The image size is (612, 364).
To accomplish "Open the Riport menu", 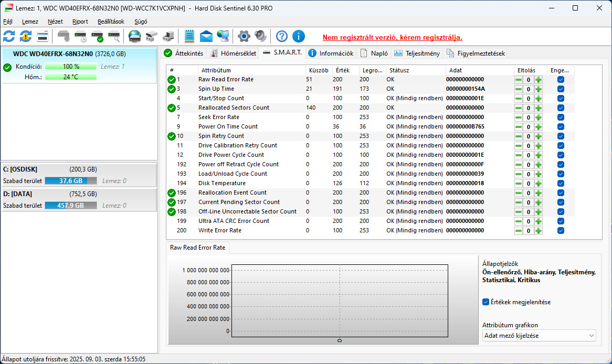I will point(80,22).
